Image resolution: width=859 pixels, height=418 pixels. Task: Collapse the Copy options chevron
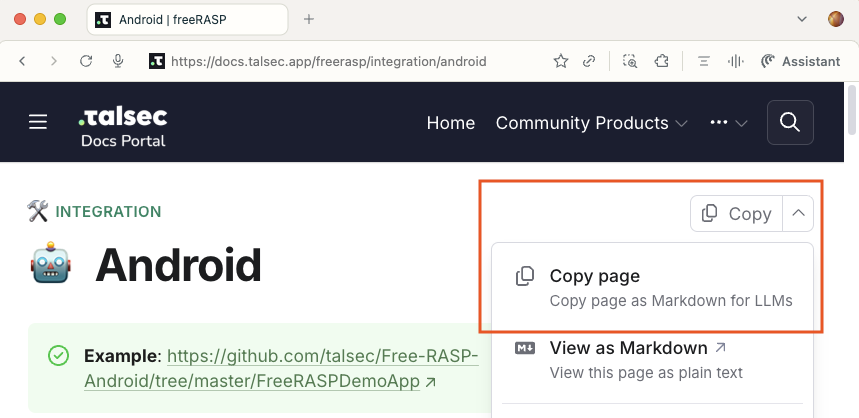pos(797,213)
